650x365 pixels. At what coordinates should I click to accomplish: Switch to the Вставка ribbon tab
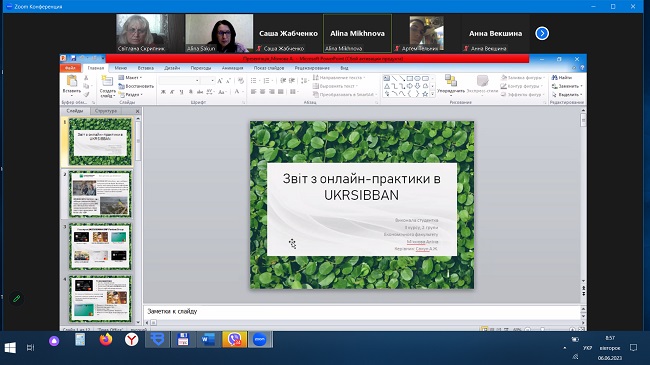[146, 68]
